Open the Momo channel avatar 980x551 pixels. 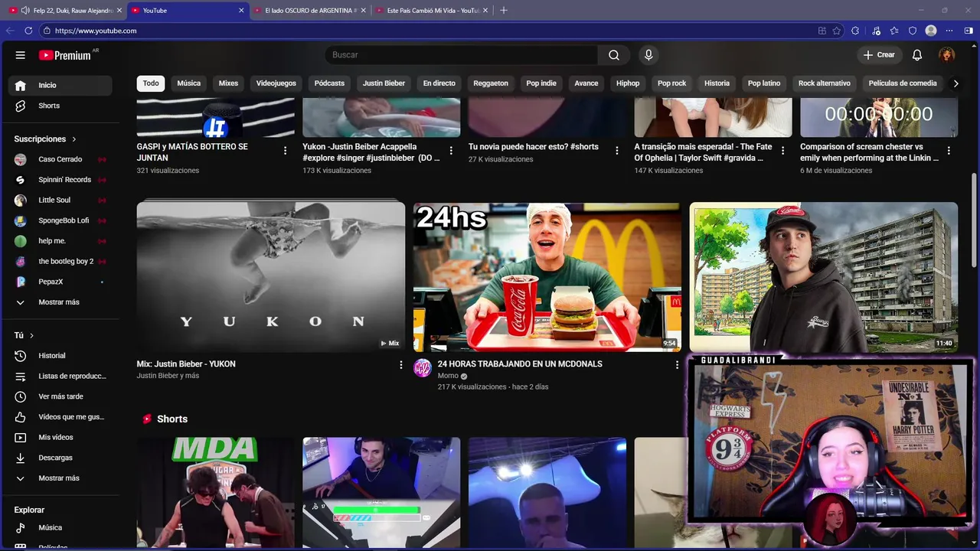point(423,368)
